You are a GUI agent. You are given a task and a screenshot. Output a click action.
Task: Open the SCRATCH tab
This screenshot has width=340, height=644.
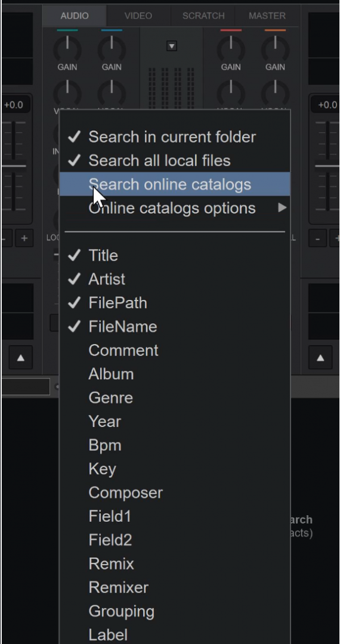(x=203, y=16)
